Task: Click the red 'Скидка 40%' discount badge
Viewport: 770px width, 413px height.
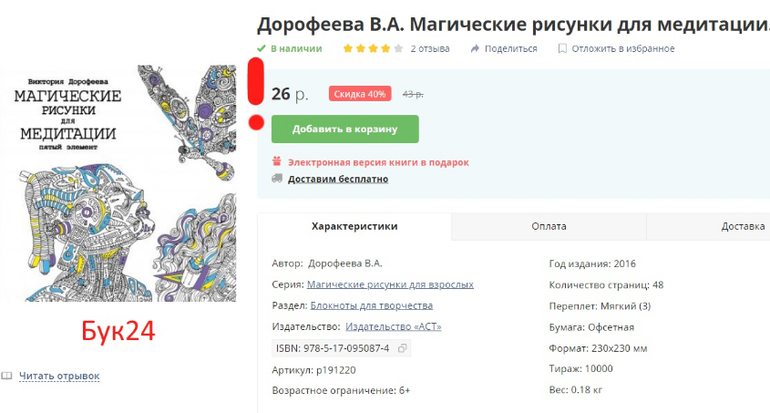Action: pos(359,94)
